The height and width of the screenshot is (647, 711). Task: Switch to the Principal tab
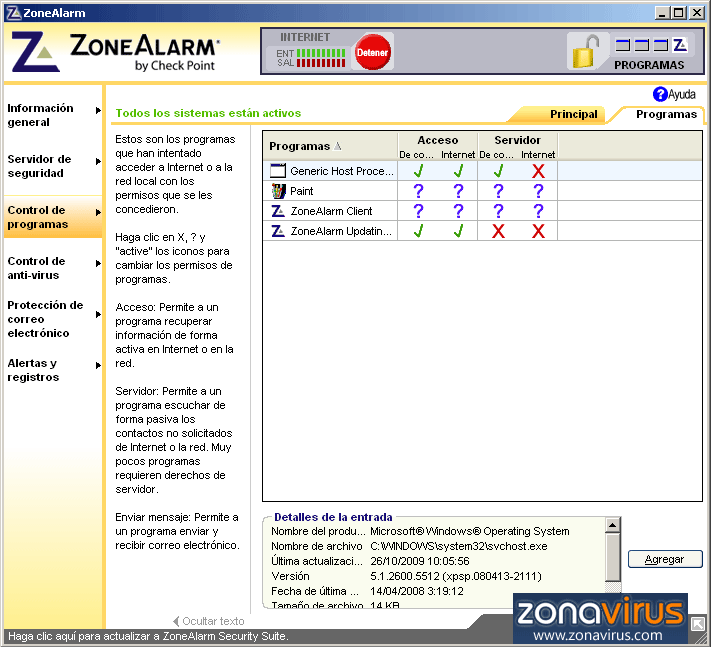573,114
